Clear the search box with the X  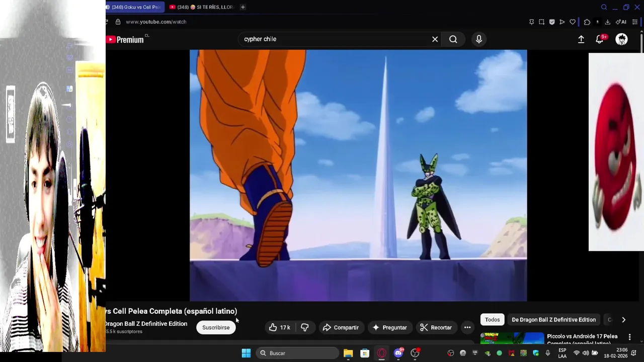tap(435, 39)
